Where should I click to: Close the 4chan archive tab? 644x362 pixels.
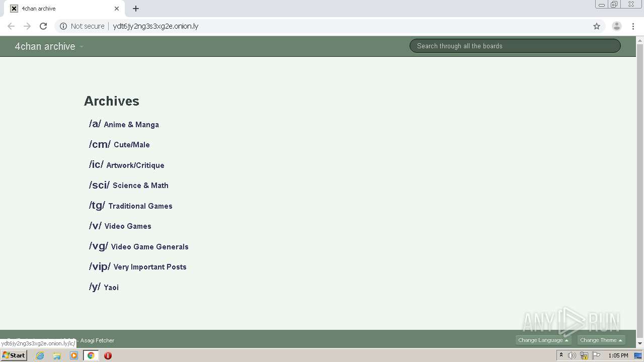[117, 9]
